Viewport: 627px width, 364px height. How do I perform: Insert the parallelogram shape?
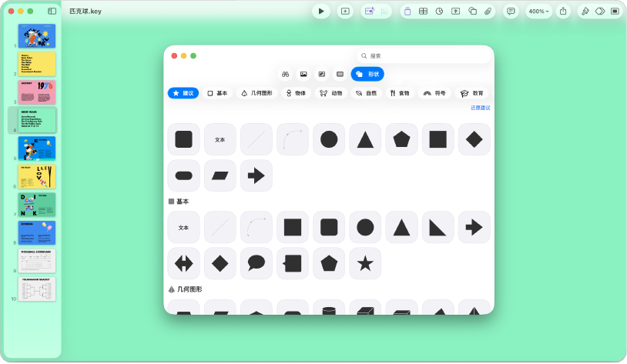pos(220,175)
